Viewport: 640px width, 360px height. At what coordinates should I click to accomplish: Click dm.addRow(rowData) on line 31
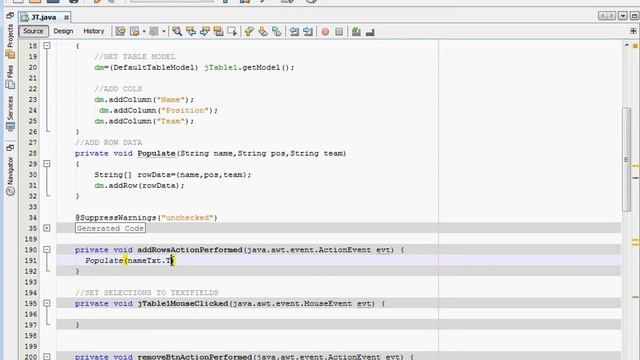pyautogui.click(x=137, y=185)
